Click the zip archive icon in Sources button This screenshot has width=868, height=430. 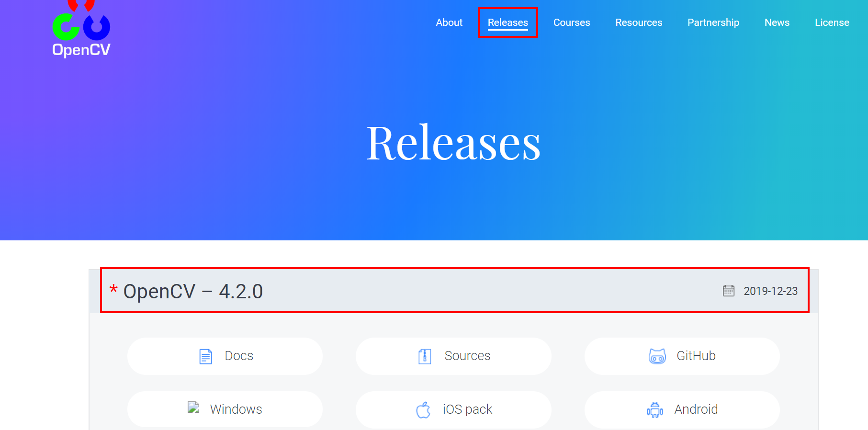coord(425,356)
